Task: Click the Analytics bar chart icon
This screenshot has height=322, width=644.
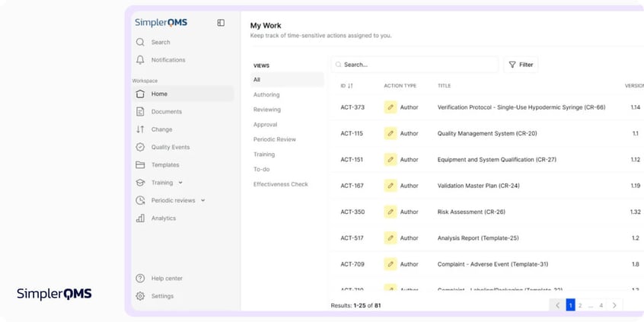Action: click(140, 218)
